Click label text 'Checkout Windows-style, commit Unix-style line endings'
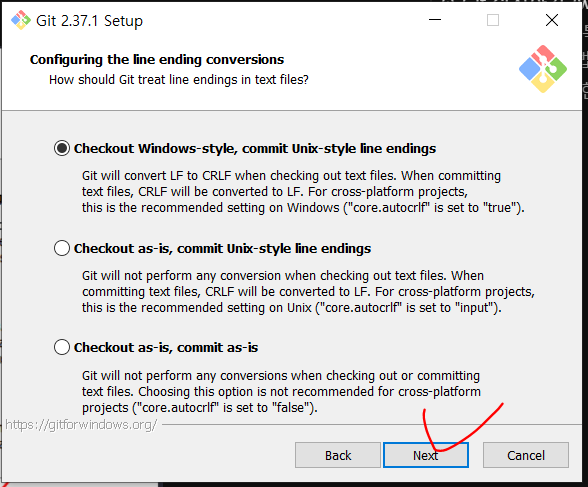This screenshot has width=588, height=487. pos(255,149)
